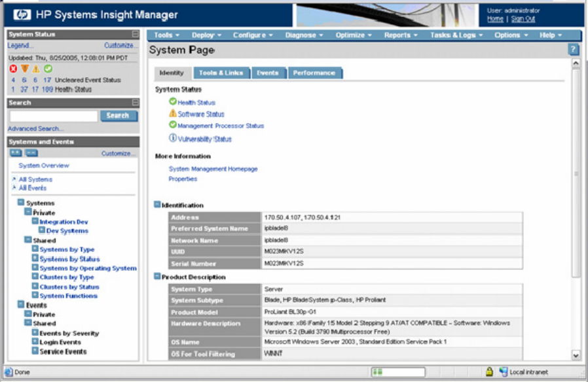
Task: Open the Configure menu
Action: pyautogui.click(x=253, y=35)
